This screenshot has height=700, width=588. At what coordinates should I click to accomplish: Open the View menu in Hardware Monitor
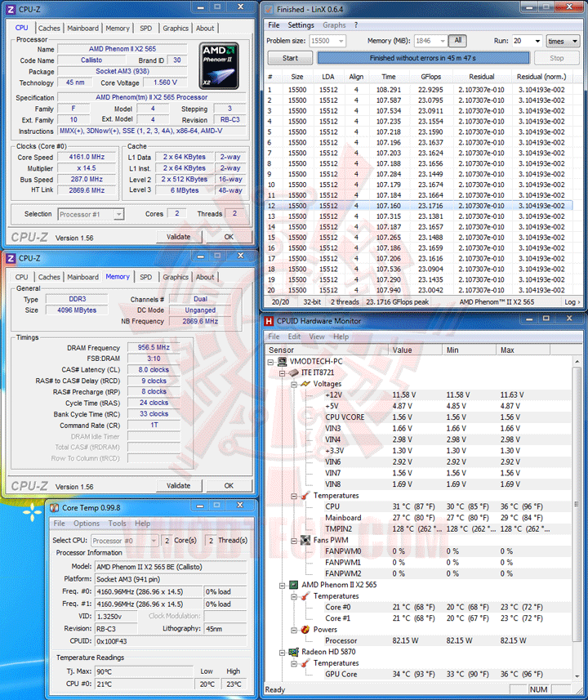pos(317,337)
